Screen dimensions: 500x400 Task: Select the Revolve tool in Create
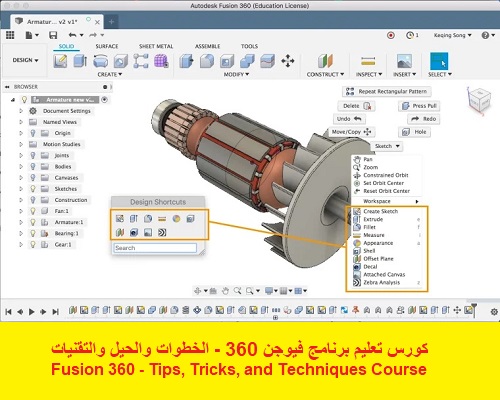[x=100, y=61]
